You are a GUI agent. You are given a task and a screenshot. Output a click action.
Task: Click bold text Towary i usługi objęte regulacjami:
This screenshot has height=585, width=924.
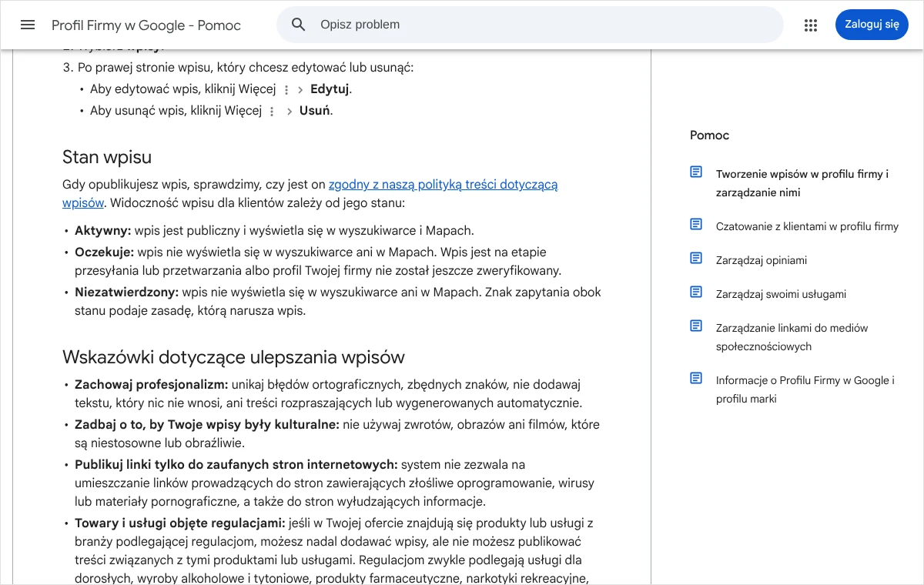[180, 523]
